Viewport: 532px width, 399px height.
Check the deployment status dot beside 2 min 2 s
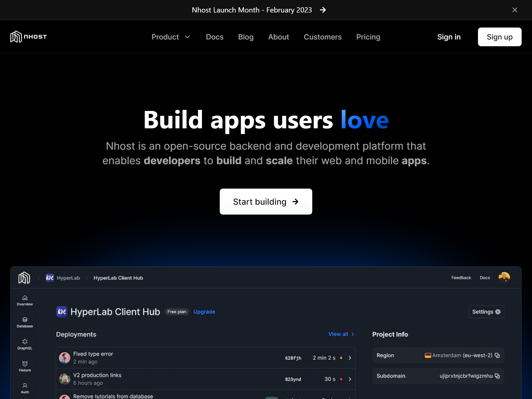point(341,358)
